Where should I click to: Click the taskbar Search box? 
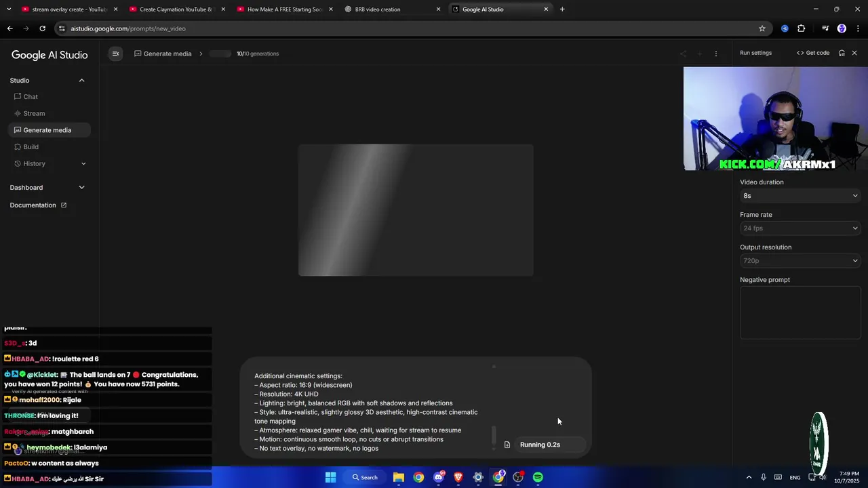[x=365, y=477]
